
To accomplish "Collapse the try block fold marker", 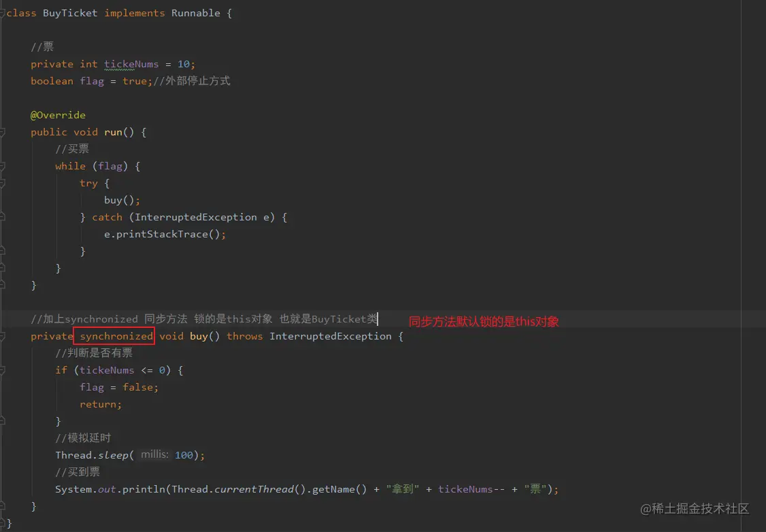I will coord(2,183).
